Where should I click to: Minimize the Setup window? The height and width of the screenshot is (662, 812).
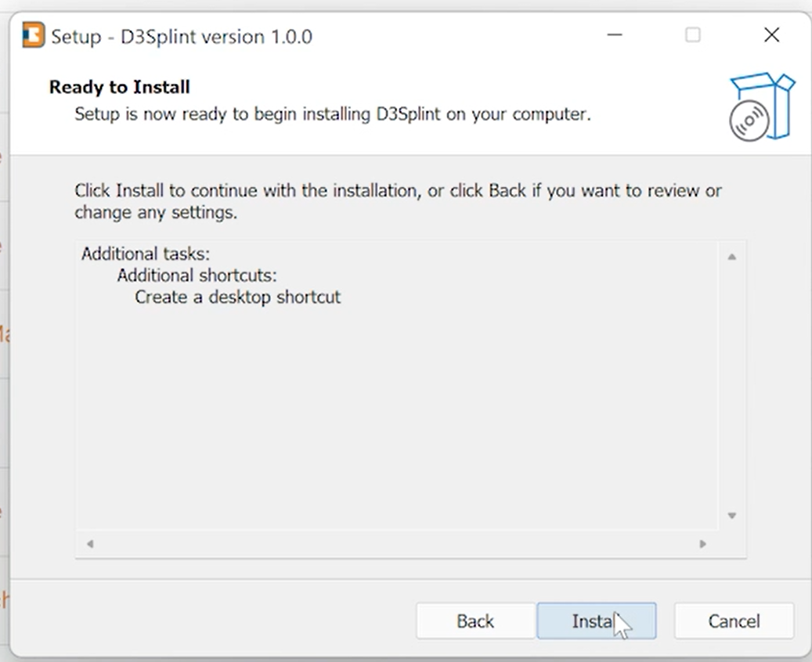click(615, 34)
